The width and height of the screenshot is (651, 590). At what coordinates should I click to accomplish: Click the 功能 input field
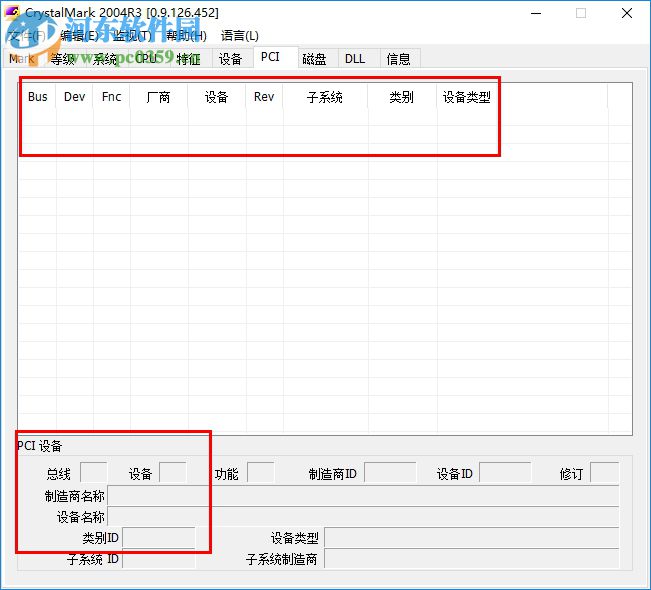tap(261, 472)
